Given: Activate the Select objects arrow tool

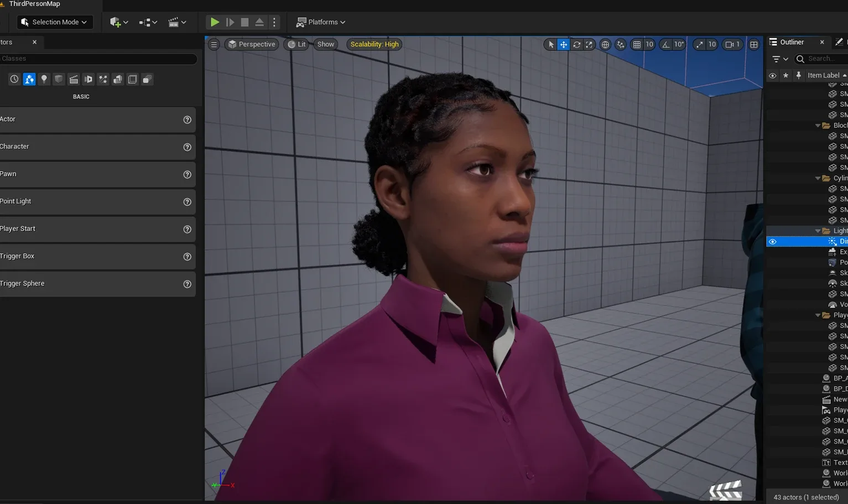Looking at the screenshot, I should [551, 44].
